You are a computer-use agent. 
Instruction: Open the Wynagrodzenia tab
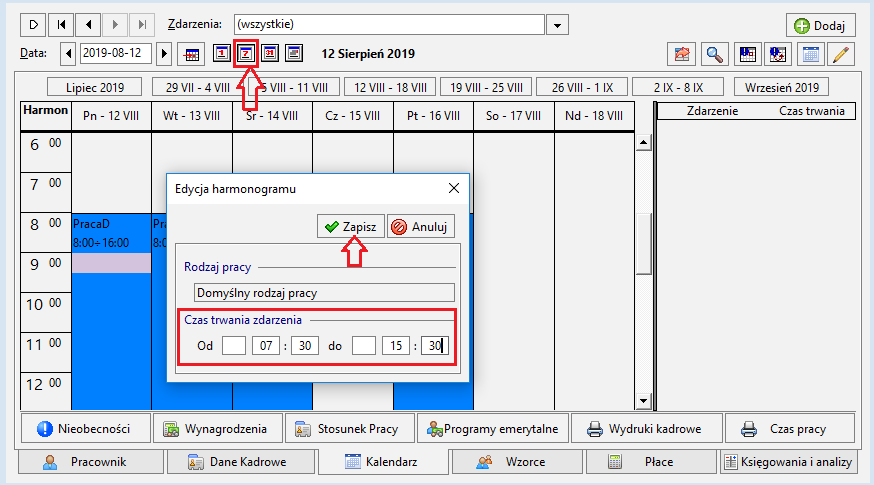point(218,429)
